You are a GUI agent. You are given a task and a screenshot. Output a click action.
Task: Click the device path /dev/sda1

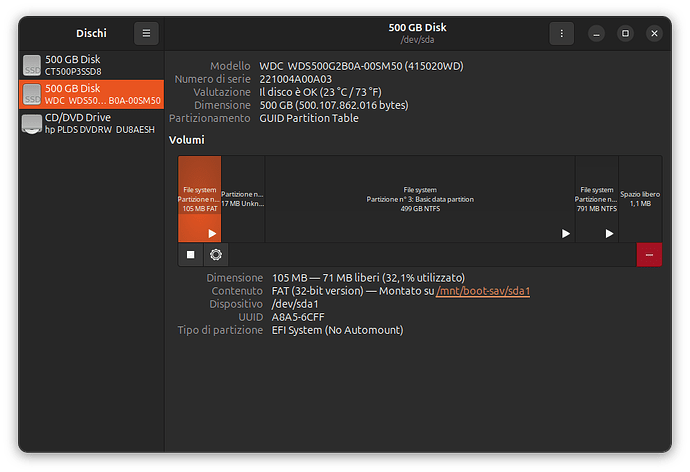pos(295,304)
